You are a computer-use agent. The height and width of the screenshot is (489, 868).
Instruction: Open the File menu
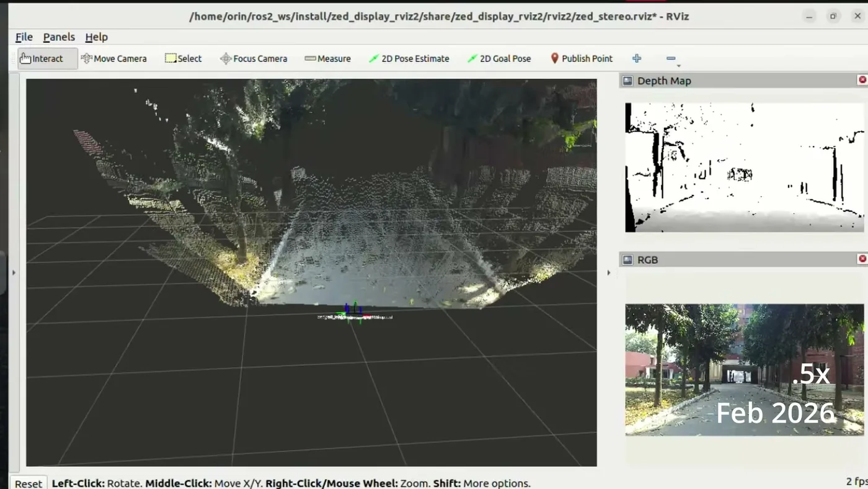click(24, 37)
